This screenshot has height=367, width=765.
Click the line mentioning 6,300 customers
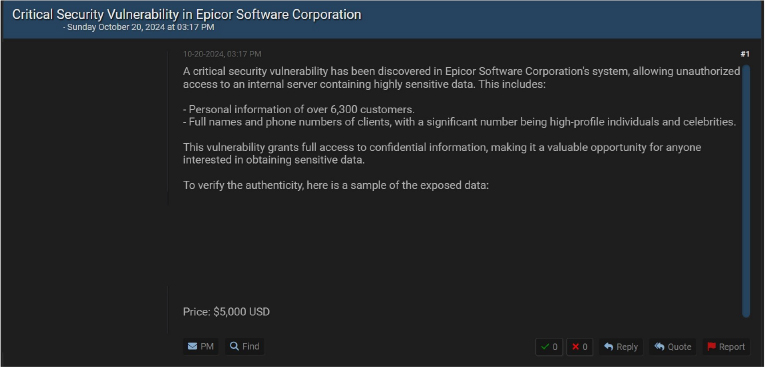tap(299, 109)
